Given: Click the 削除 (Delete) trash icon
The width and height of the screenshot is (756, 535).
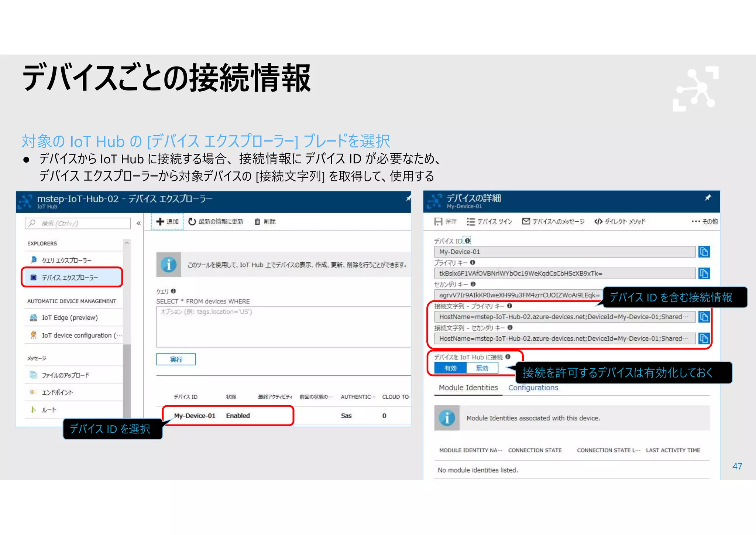Looking at the screenshot, I should tap(257, 222).
